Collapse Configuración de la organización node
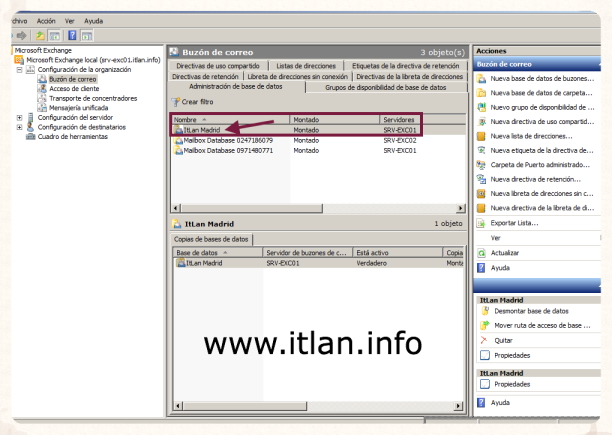Image resolution: width=612 pixels, height=435 pixels. [19, 69]
